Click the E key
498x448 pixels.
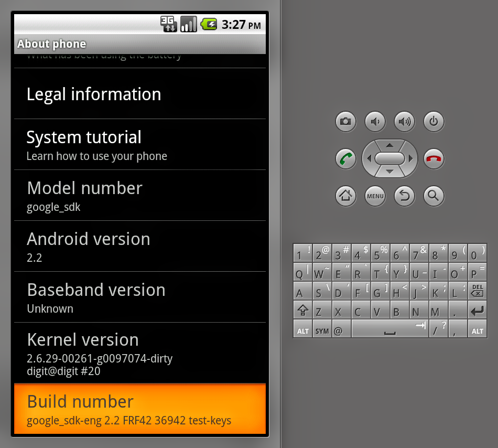coord(341,272)
